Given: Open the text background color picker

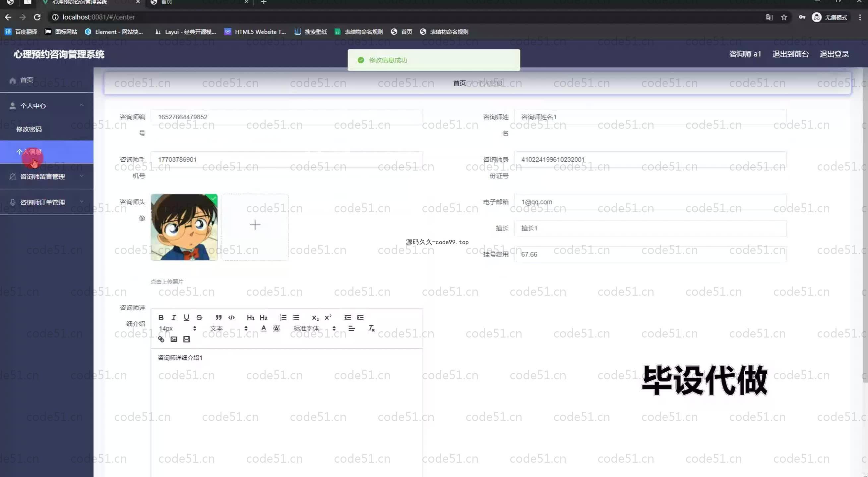Looking at the screenshot, I should (276, 328).
